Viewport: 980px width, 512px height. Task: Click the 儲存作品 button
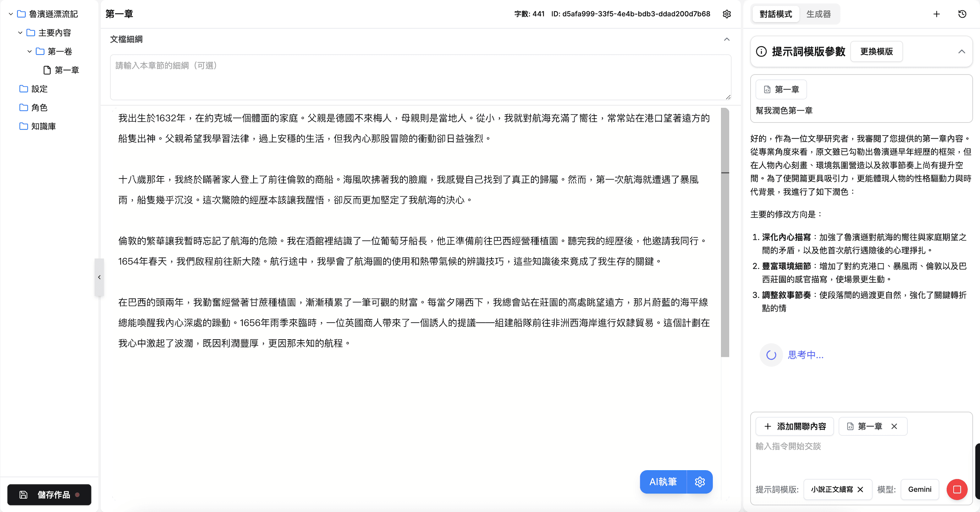[x=49, y=494]
